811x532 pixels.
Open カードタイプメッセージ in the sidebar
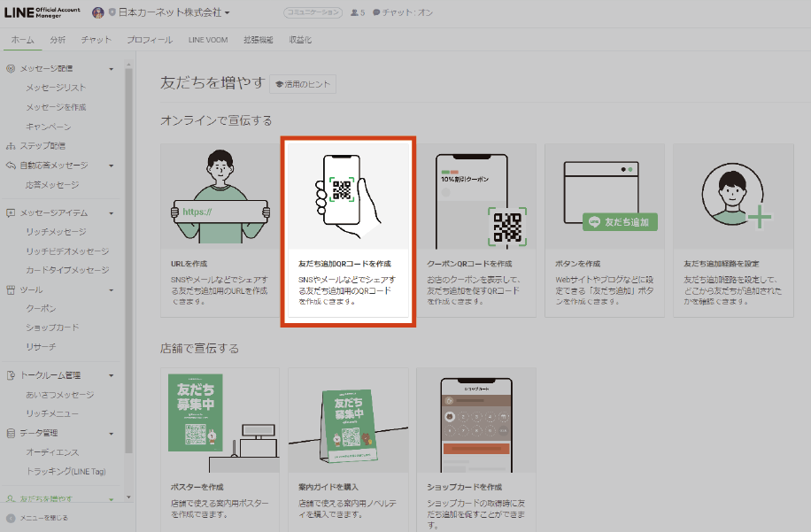coord(67,270)
